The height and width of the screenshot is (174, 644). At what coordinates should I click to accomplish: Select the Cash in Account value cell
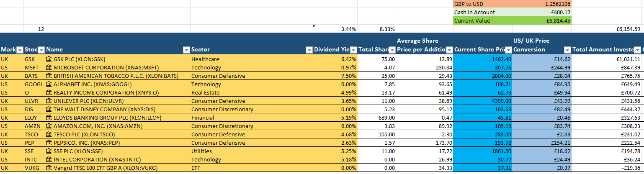point(542,12)
